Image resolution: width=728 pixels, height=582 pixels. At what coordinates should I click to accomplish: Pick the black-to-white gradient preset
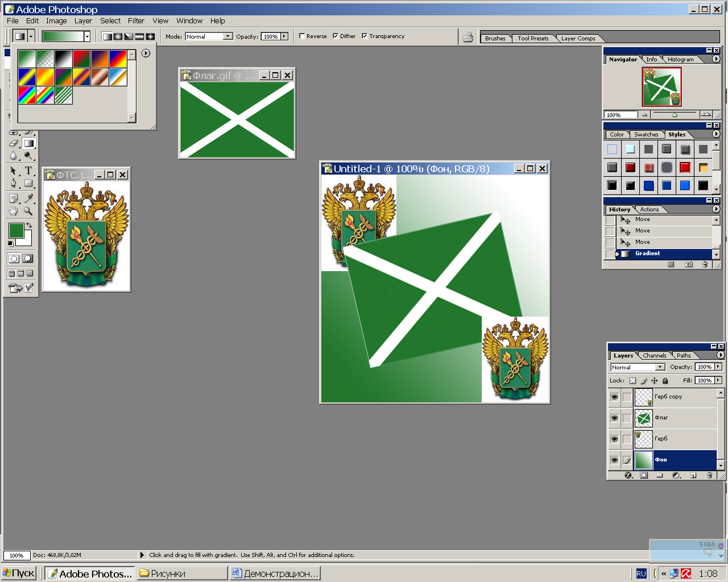[63, 59]
